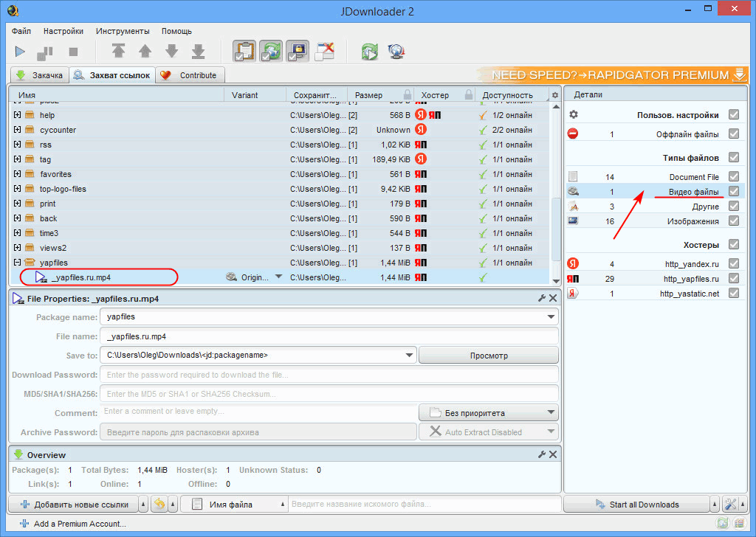Screen dimensions: 756x537
Task: Stop all downloads with the square icon
Action: (73, 52)
